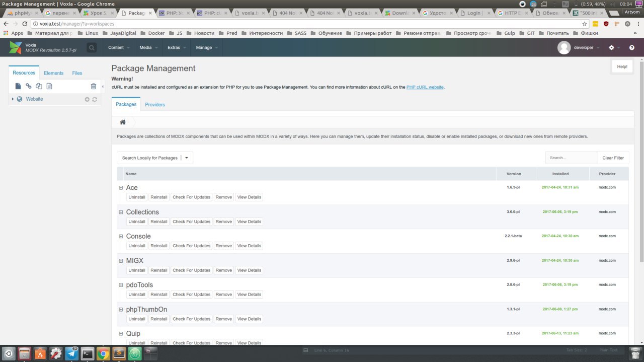Click the plus icon on Website row
Viewport: 644px width, 362px height.
(x=87, y=99)
